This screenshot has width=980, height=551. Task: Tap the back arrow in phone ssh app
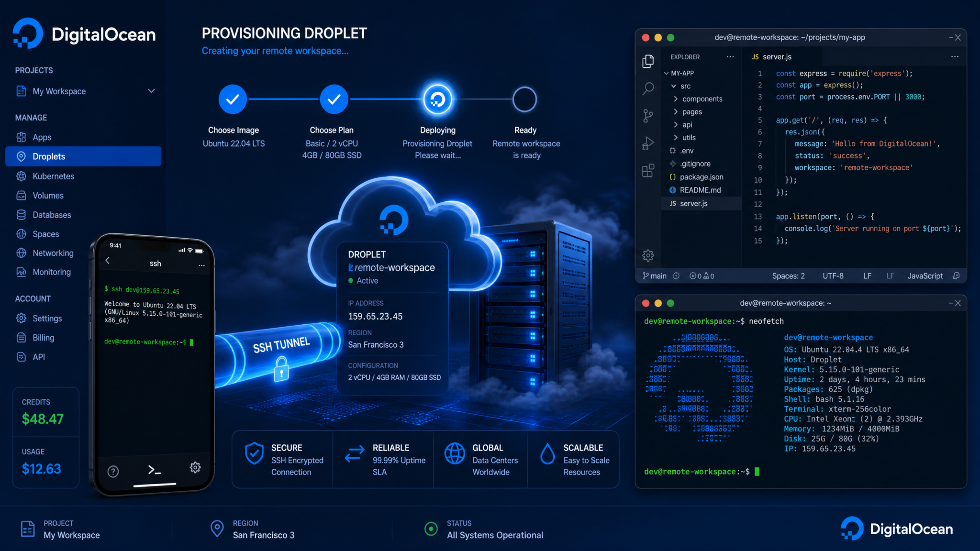coord(108,260)
